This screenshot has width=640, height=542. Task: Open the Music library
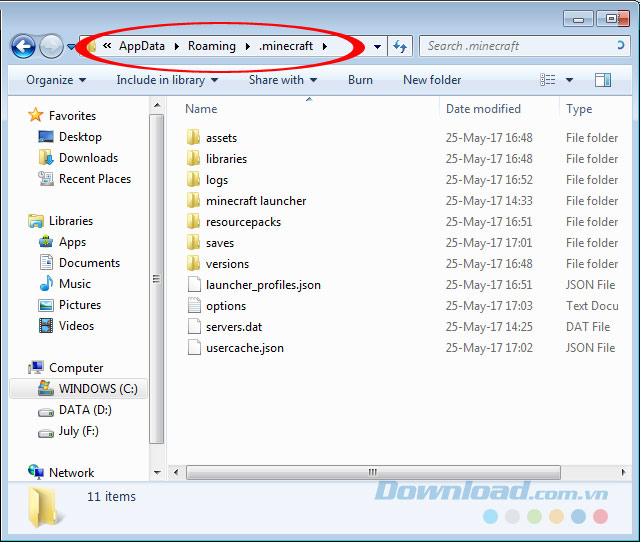pos(65,284)
